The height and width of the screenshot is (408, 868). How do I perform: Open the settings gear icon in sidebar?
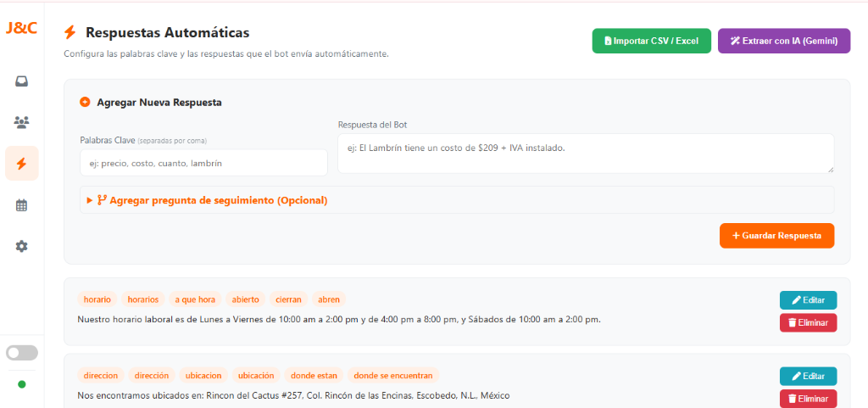coord(21,246)
